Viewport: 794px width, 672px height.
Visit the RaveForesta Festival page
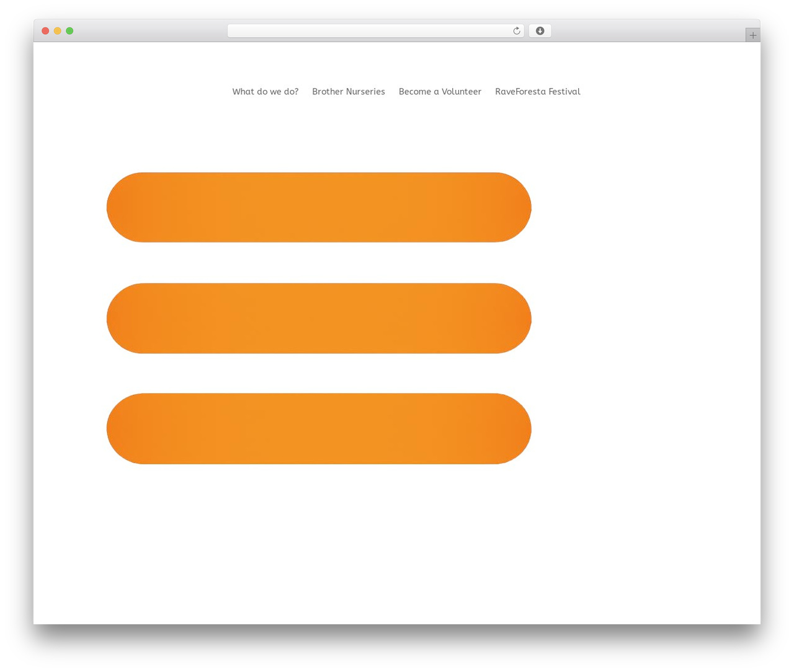537,92
